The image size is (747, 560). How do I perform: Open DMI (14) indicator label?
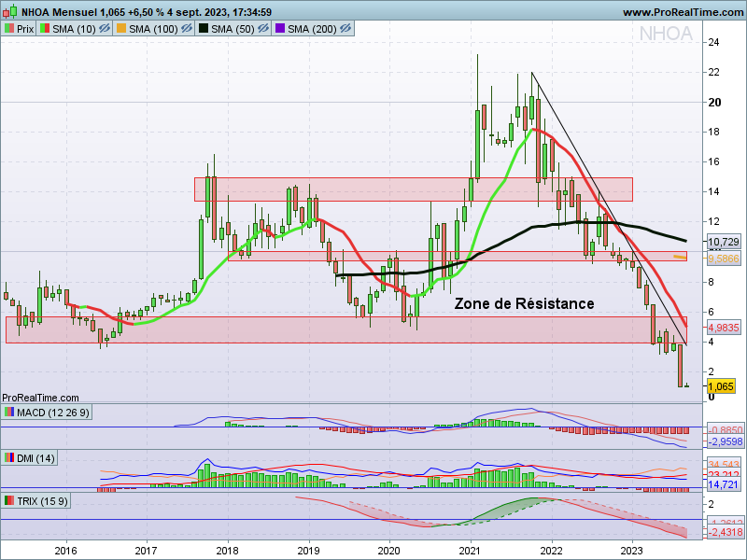(x=35, y=458)
